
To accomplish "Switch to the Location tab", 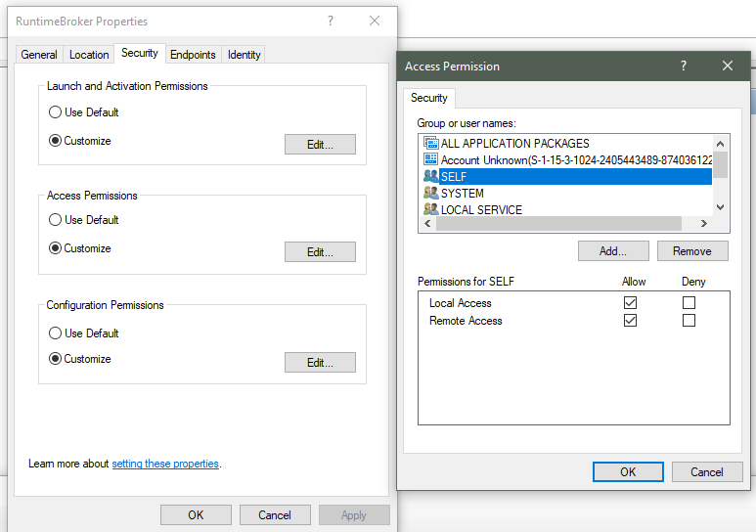I will (x=89, y=55).
